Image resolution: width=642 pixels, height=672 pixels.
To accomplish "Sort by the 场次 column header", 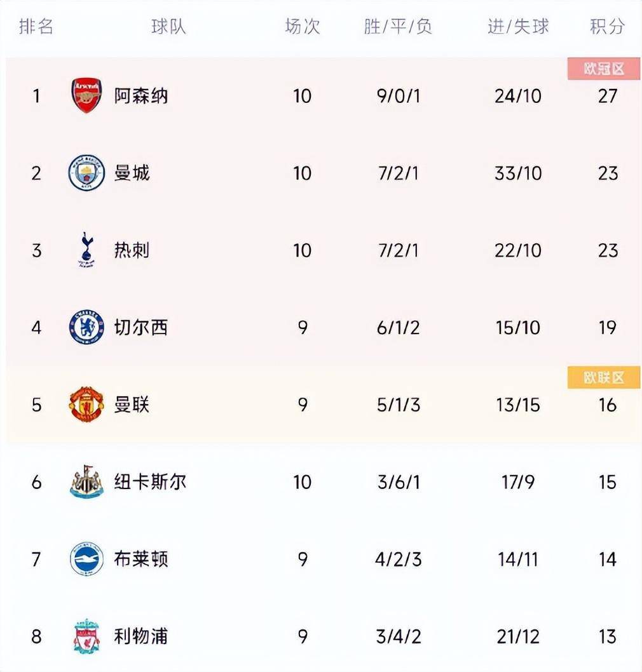I will (303, 27).
